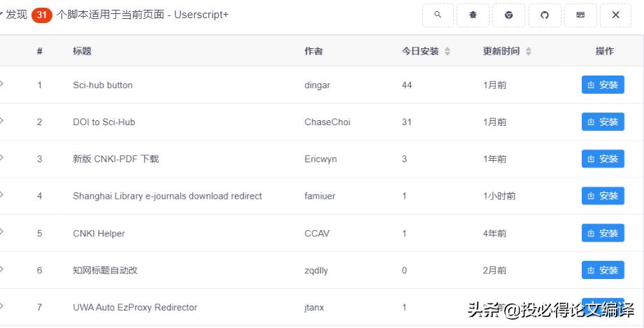Expand the Shanghai Library row
Screen dimensions: 644x328
point(1,194)
